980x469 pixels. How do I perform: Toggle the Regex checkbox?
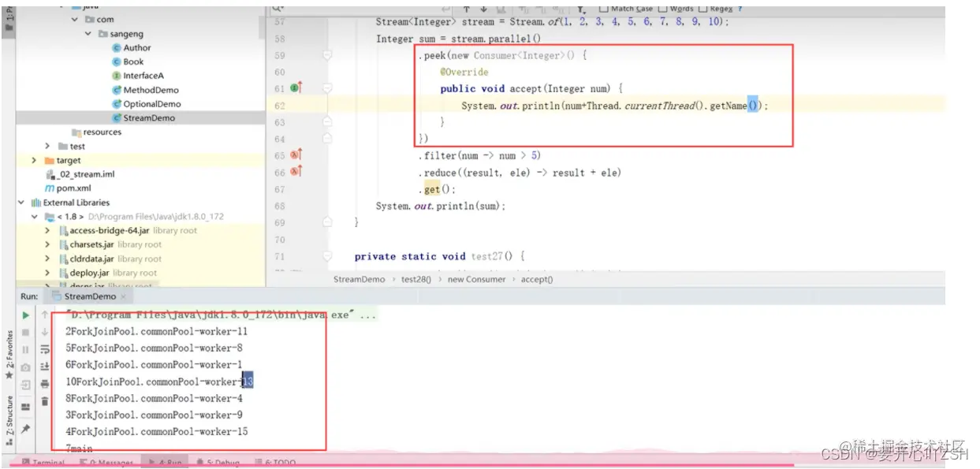(702, 9)
